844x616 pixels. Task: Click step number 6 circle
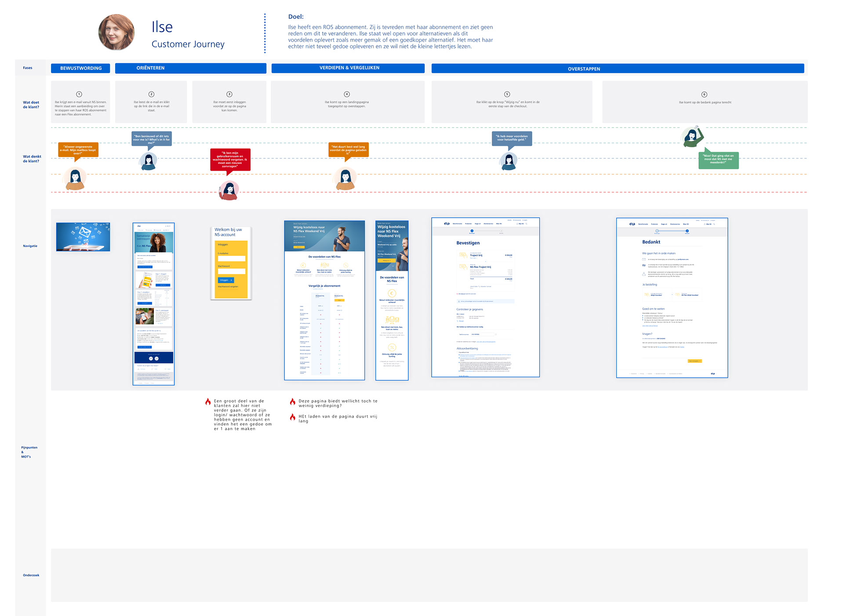click(704, 95)
